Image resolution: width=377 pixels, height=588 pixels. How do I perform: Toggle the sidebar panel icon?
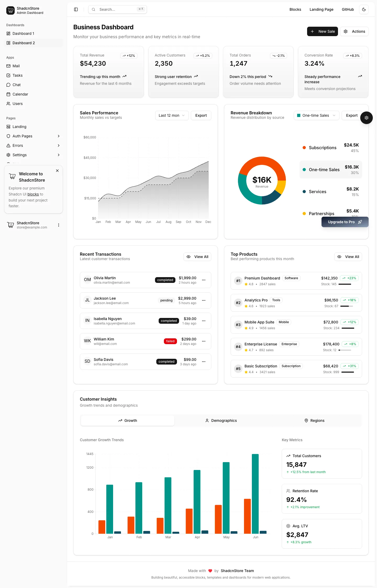[76, 9]
